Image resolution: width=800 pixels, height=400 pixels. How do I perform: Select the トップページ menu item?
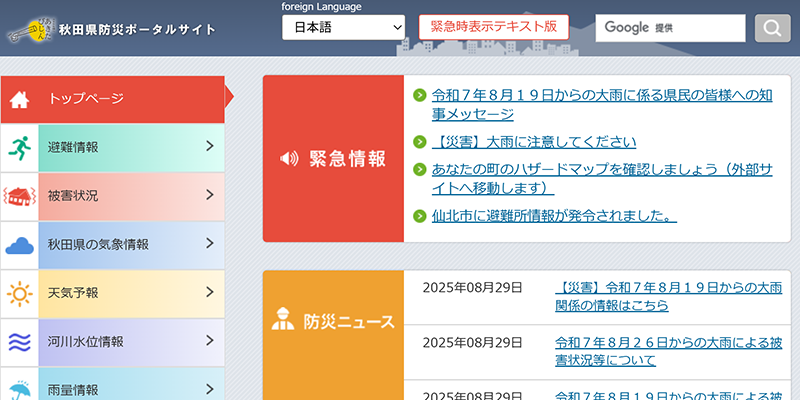click(x=112, y=99)
